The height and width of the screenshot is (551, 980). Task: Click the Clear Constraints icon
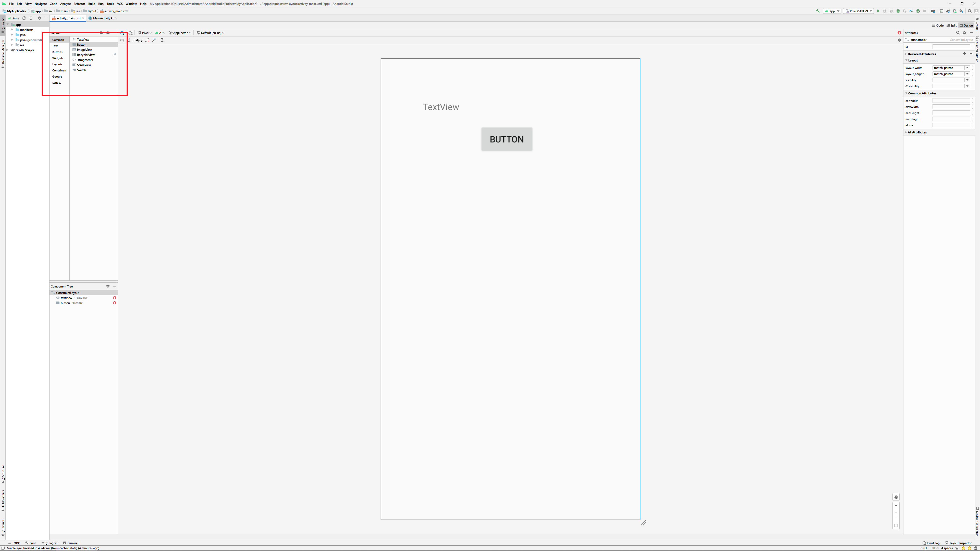tap(147, 40)
